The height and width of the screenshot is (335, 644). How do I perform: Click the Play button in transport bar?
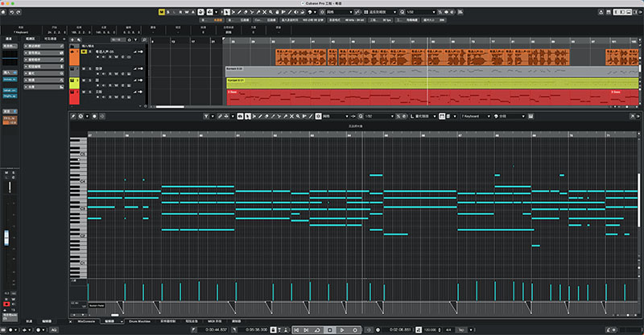coord(342,329)
